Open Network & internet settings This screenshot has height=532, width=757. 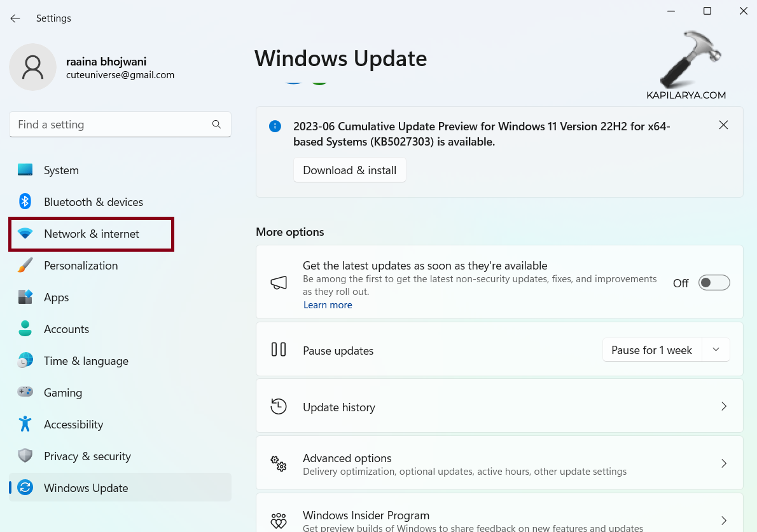point(91,234)
